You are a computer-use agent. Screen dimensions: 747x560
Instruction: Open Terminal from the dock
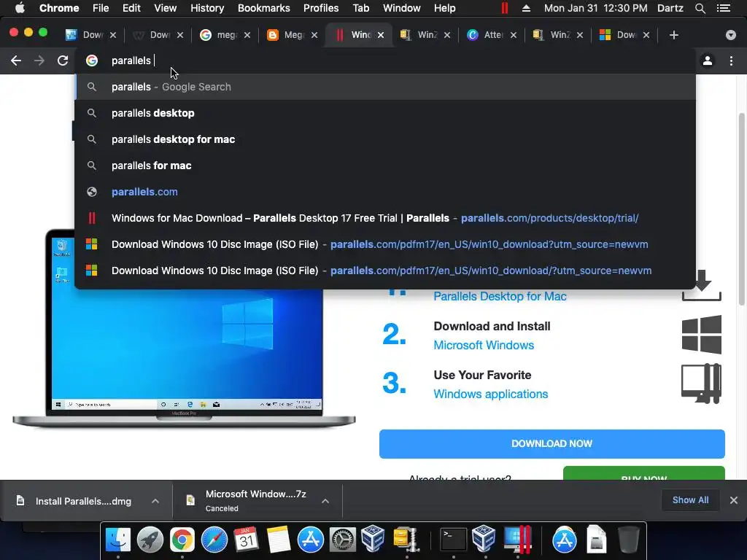(452, 540)
